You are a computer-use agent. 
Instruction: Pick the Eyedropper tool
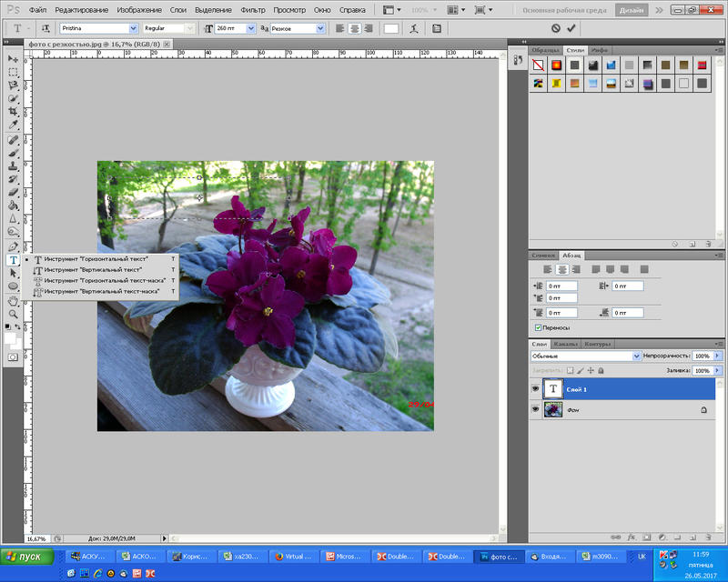coord(14,125)
